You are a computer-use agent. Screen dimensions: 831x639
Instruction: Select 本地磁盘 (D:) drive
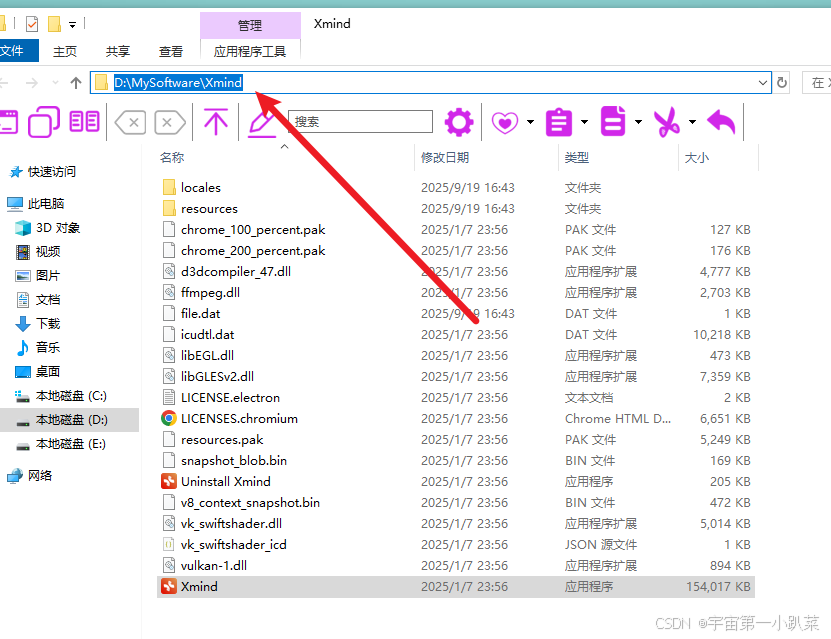pyautogui.click(x=71, y=420)
